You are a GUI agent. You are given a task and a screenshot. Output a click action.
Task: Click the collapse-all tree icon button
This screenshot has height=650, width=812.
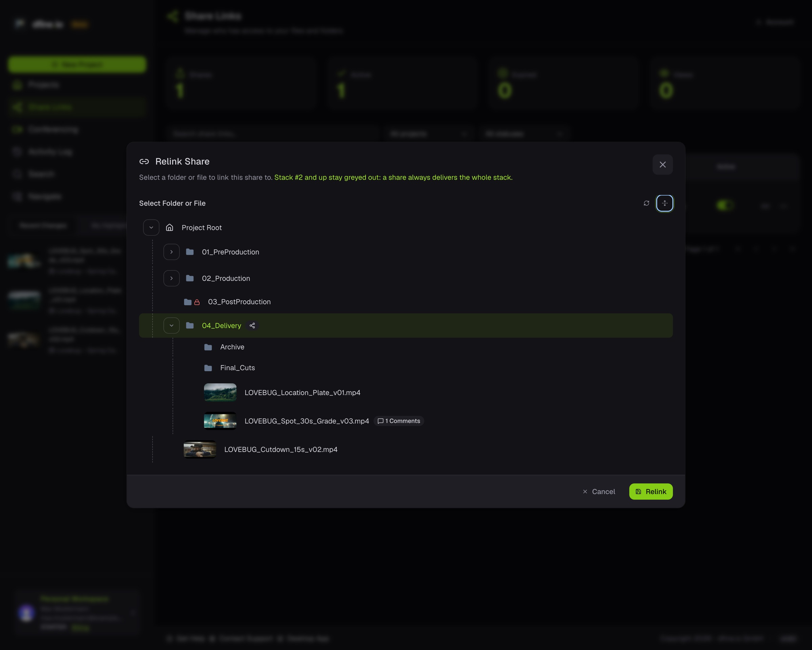click(x=664, y=203)
